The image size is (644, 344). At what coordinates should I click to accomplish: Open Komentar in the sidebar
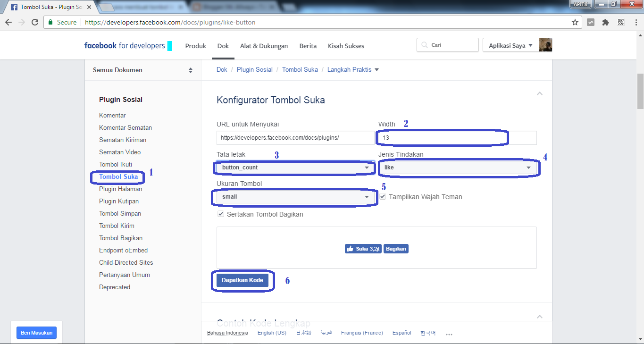112,115
